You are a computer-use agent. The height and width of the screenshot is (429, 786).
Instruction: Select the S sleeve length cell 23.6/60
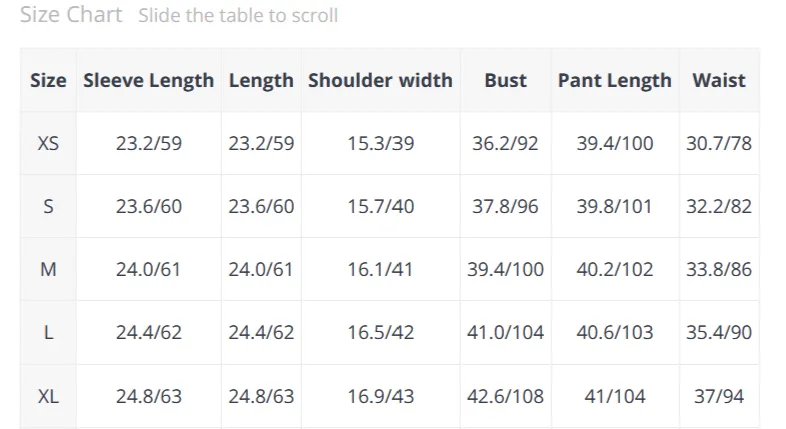149,206
